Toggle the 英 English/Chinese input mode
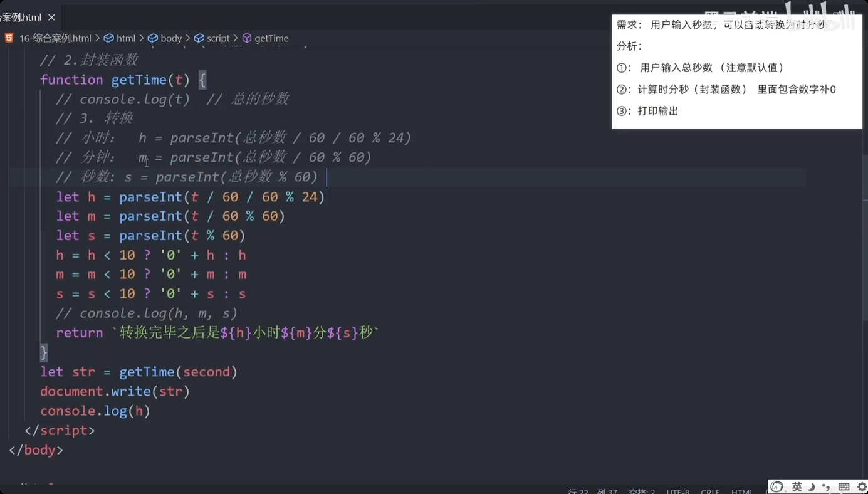This screenshot has width=868, height=494. [797, 486]
